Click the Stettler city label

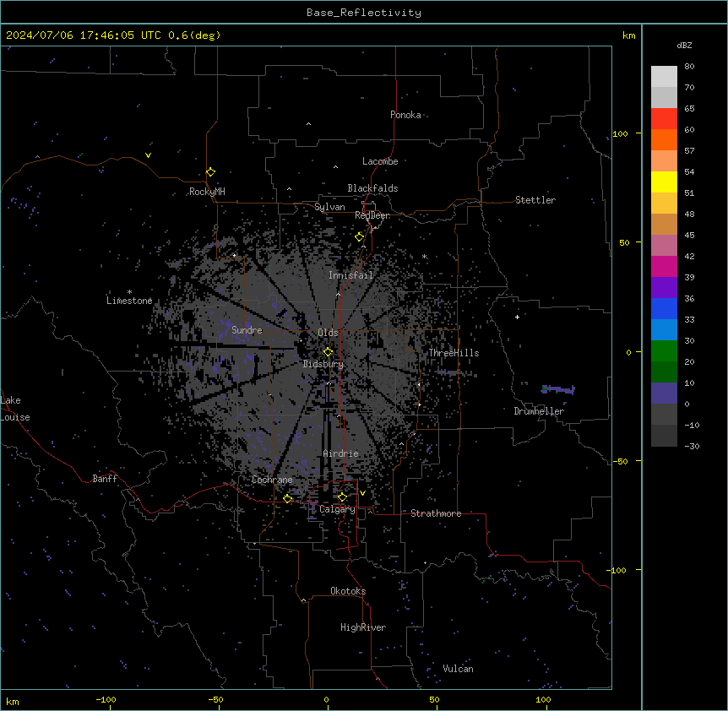535,200
